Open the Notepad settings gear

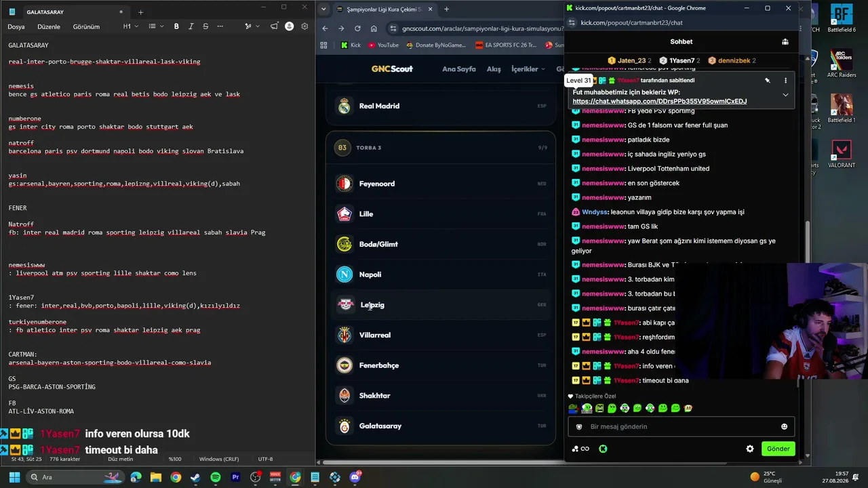(x=304, y=26)
